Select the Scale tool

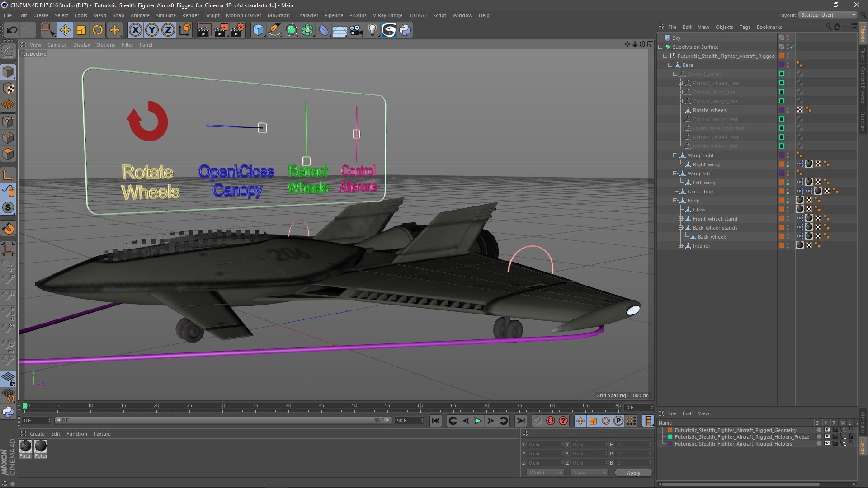[81, 30]
